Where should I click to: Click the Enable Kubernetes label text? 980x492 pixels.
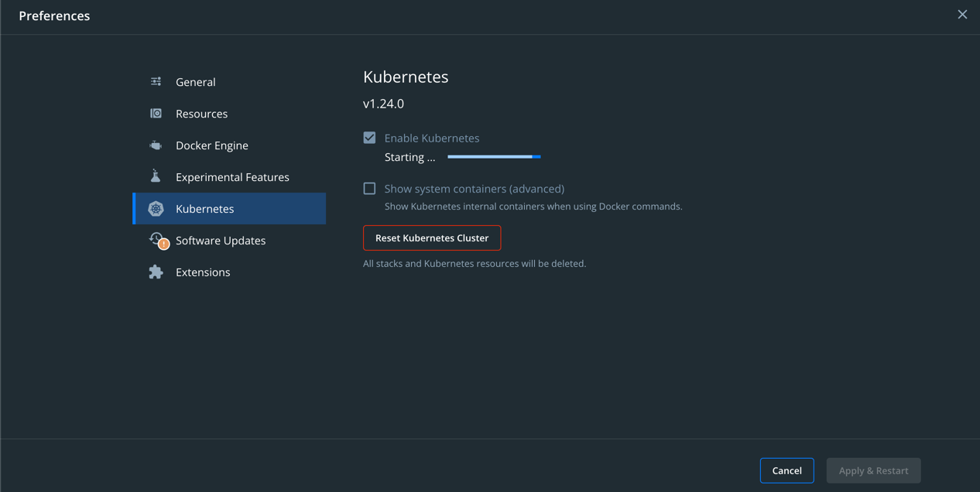pyautogui.click(x=432, y=138)
